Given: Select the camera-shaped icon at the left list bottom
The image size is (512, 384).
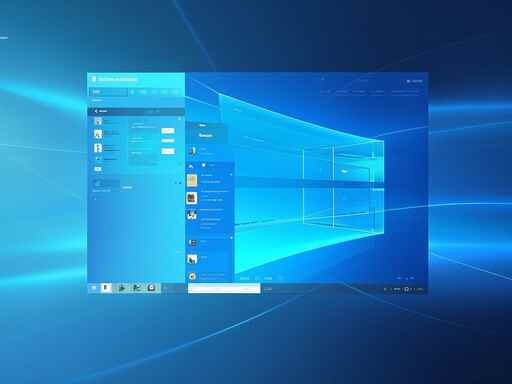Looking at the screenshot, I should pos(98,169).
